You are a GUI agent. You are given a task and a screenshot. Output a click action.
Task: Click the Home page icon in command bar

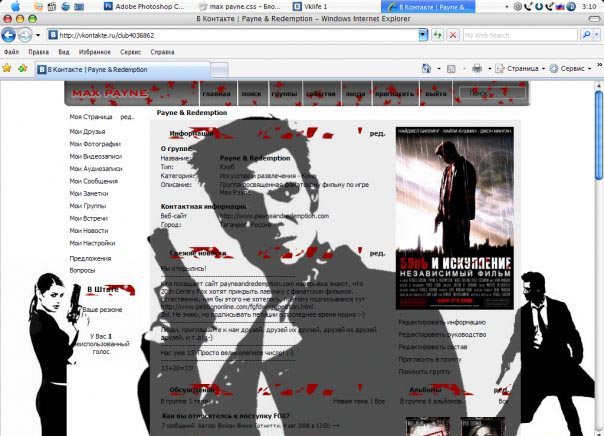coord(426,69)
